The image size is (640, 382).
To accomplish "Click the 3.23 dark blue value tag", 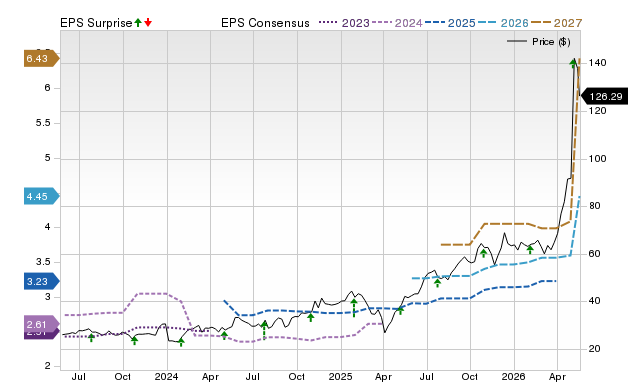I will [41, 282].
